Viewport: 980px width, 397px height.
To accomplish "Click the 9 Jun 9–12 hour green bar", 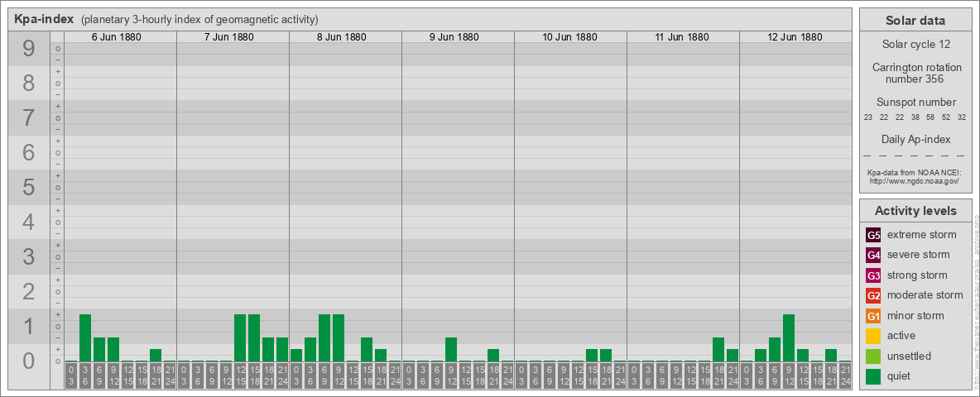I will pos(450,350).
